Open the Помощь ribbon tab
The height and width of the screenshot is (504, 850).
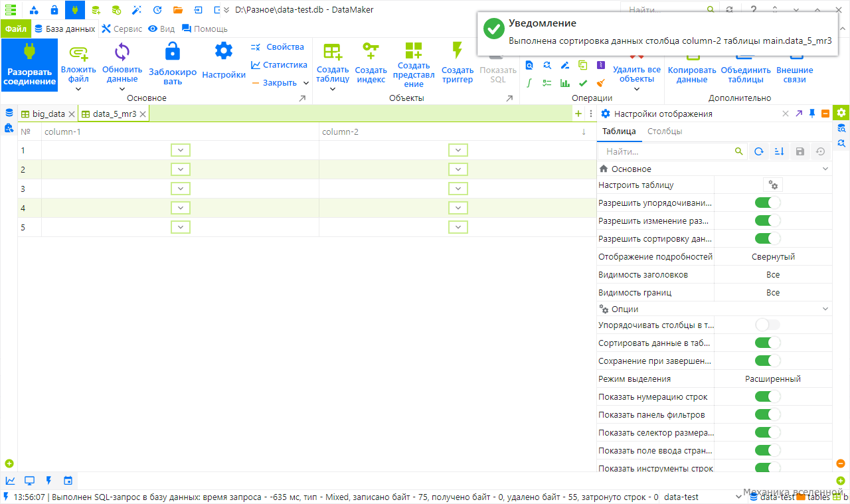point(205,29)
